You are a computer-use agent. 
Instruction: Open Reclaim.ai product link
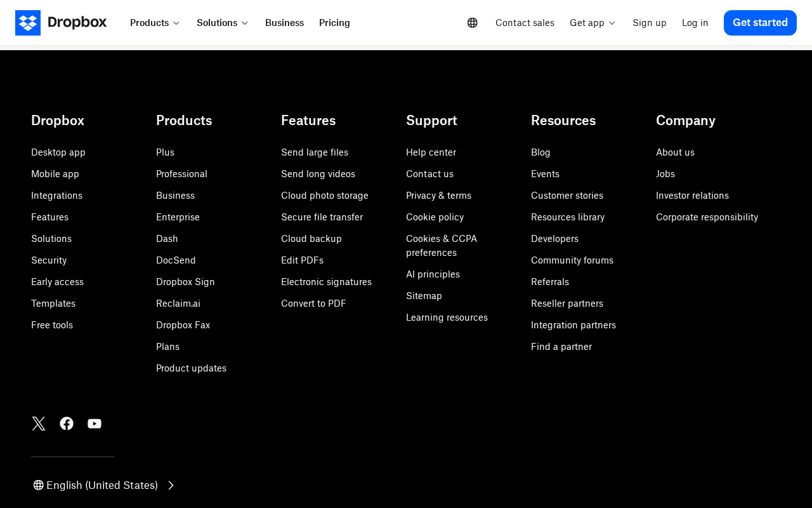178,304
